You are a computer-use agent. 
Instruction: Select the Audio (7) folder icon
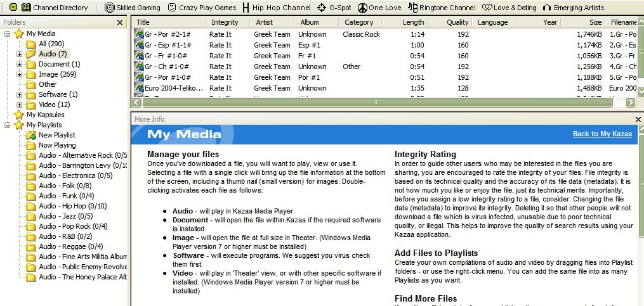31,54
